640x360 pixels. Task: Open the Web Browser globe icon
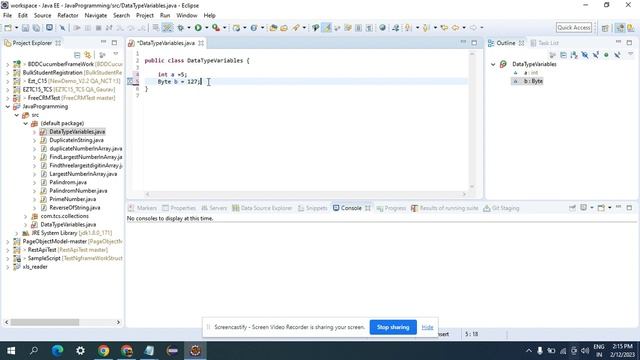(382, 28)
